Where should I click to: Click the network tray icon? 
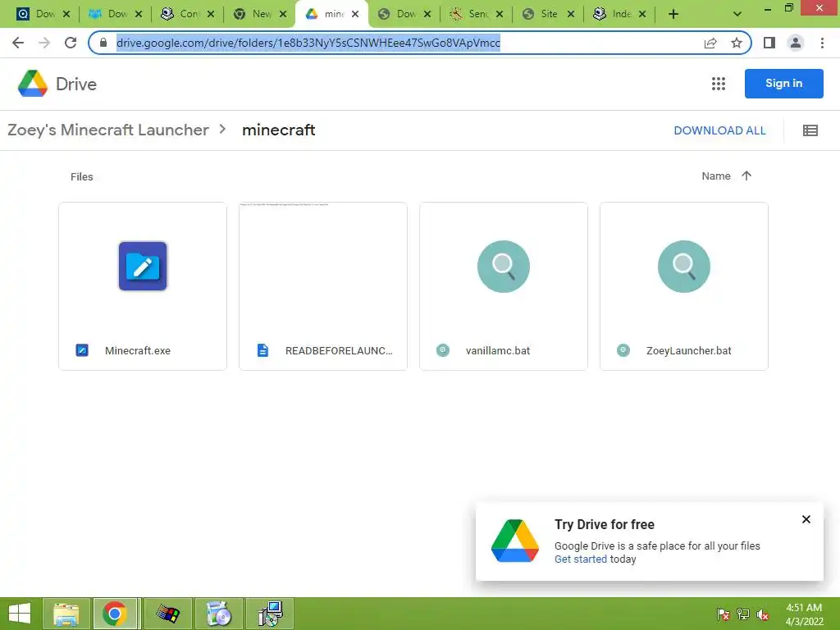(743, 614)
